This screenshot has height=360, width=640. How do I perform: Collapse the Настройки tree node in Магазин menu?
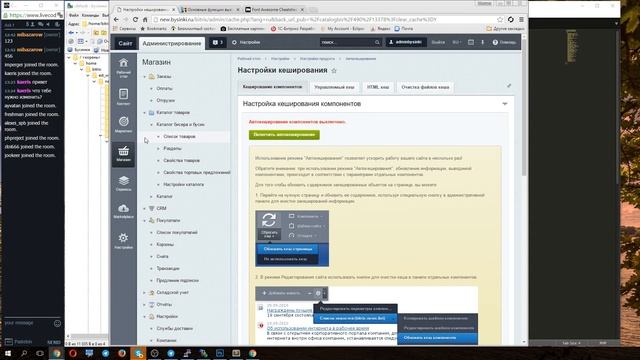(x=144, y=317)
